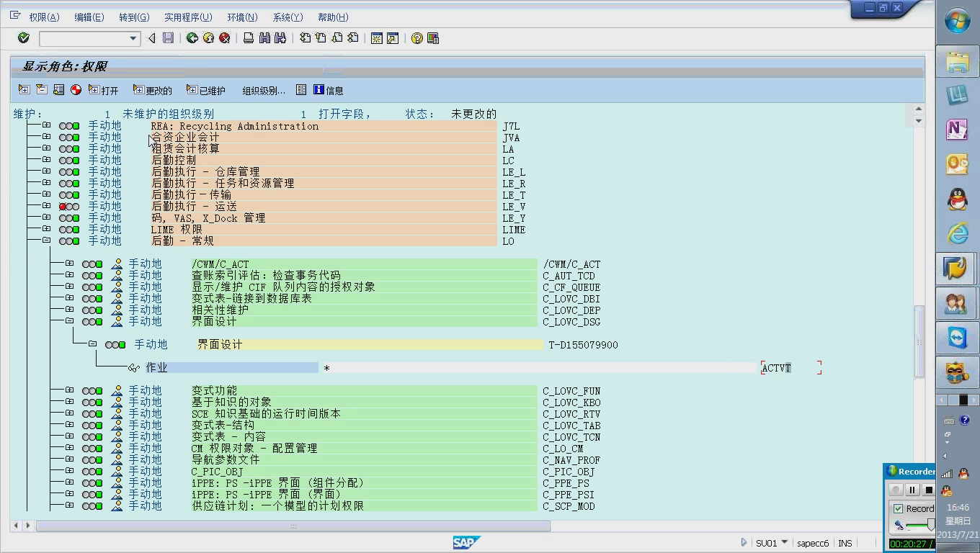Expand the LIME 权限 node

[47, 229]
